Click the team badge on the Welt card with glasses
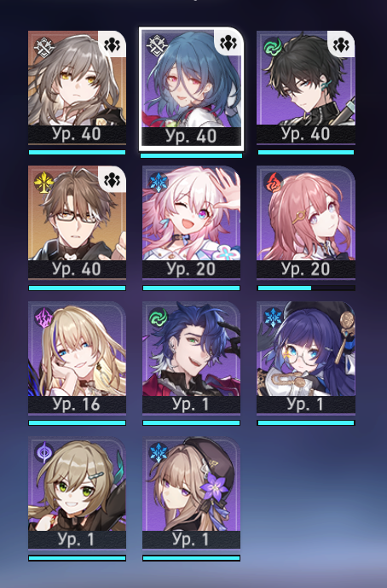Image resolution: width=387 pixels, height=588 pixels. [112, 179]
